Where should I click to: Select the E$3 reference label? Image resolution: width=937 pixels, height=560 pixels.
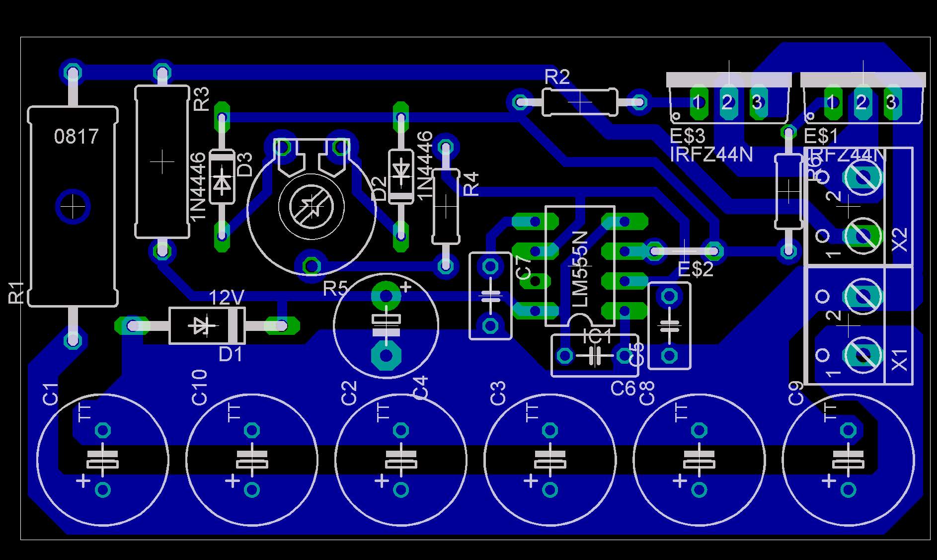pos(688,135)
